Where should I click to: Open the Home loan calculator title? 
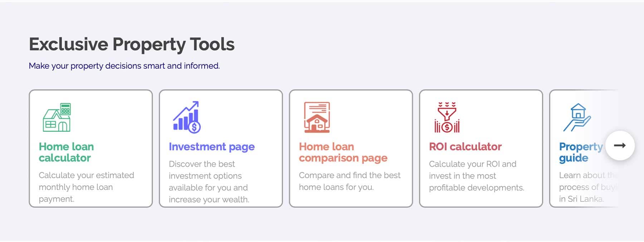click(x=67, y=152)
